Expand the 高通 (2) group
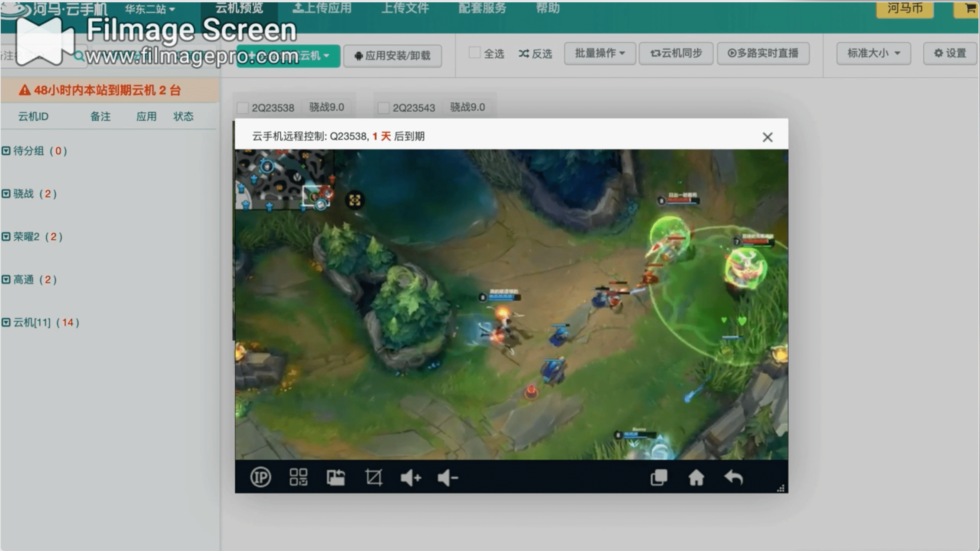 coord(30,279)
